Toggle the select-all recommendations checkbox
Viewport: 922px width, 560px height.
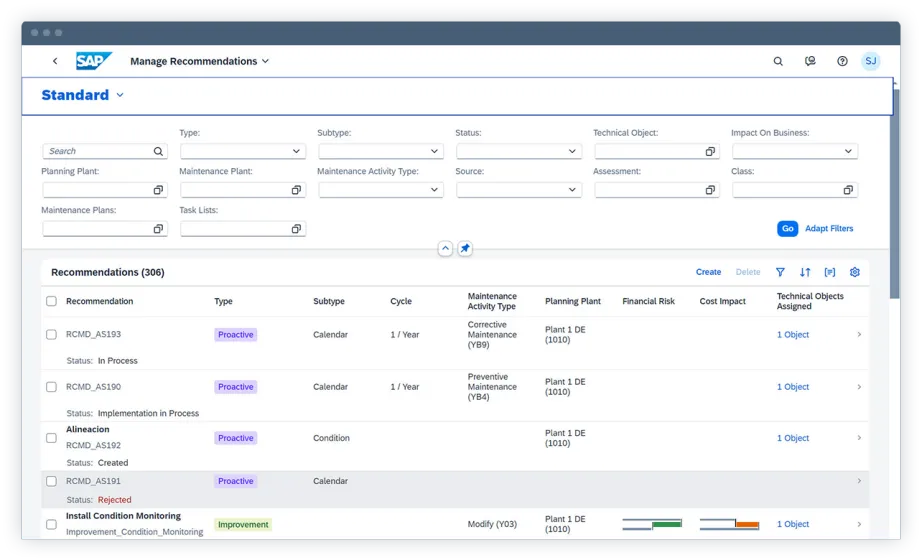click(51, 301)
